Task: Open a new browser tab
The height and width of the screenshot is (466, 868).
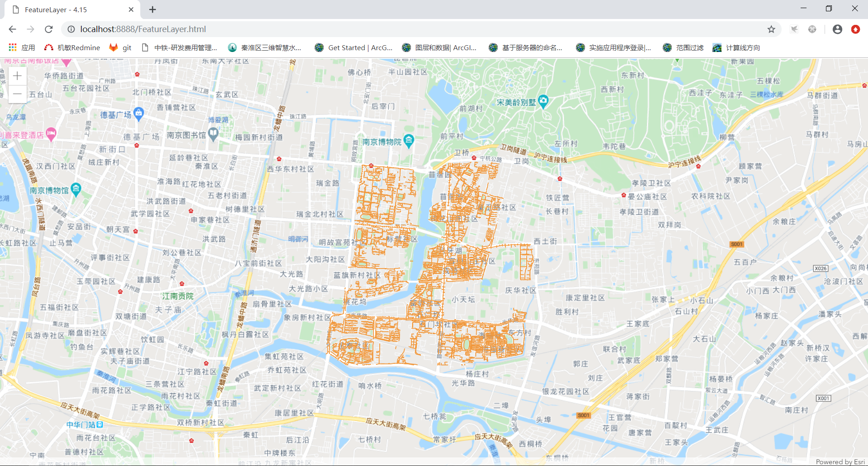Action: (152, 9)
